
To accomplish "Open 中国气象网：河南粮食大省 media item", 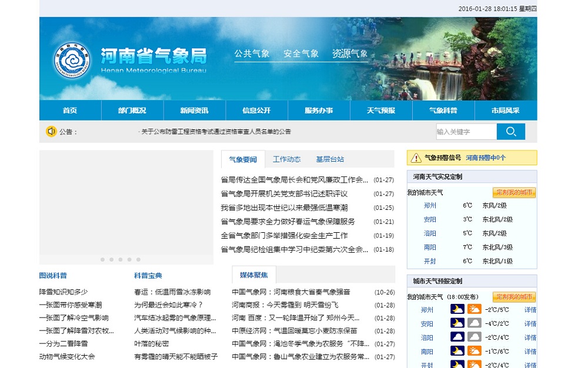I will [x=291, y=292].
